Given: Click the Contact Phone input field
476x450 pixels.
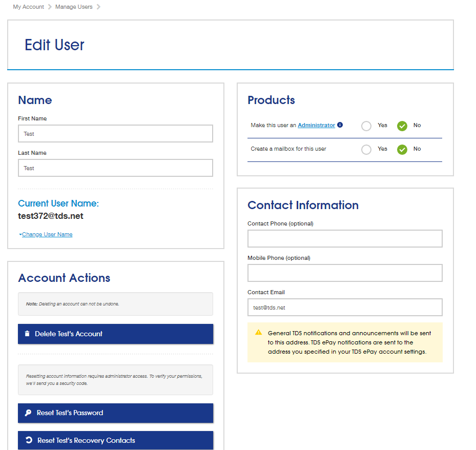Looking at the screenshot, I should pos(345,239).
